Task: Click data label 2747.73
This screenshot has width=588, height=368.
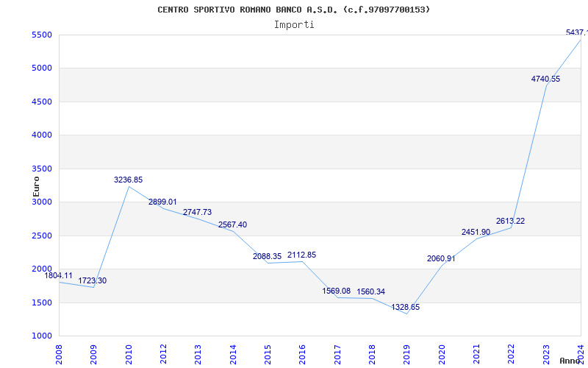Action: tap(197, 212)
